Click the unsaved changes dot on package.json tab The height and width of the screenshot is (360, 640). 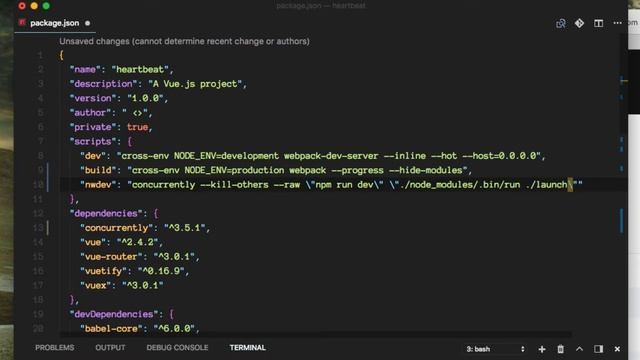pos(87,23)
